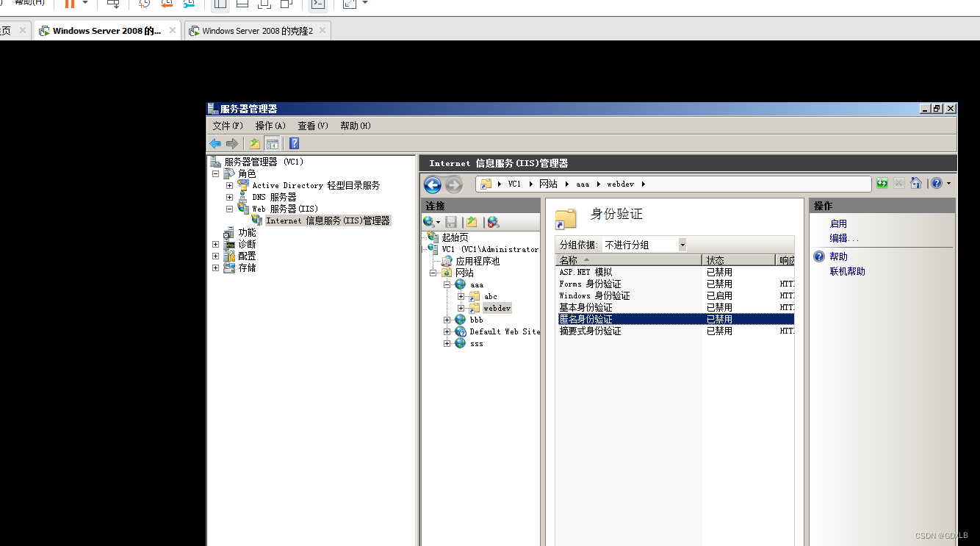
Task: Click the 编辑... action link
Action: (844, 238)
